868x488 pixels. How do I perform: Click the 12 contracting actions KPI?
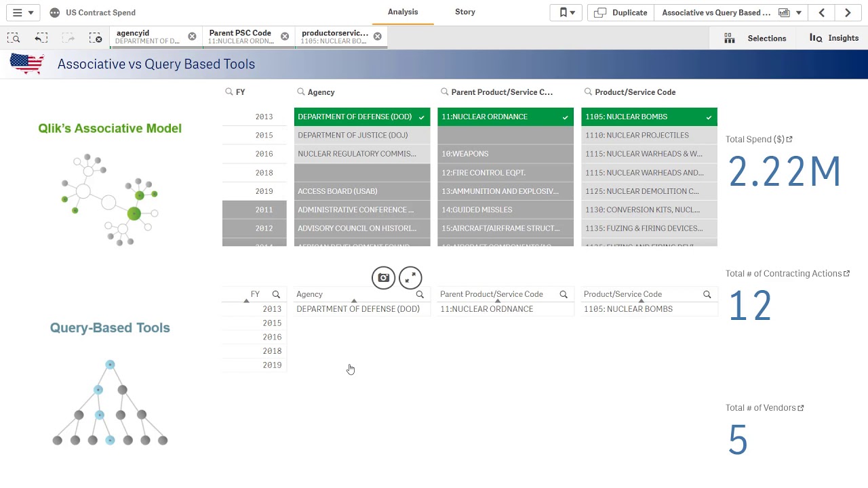click(749, 306)
